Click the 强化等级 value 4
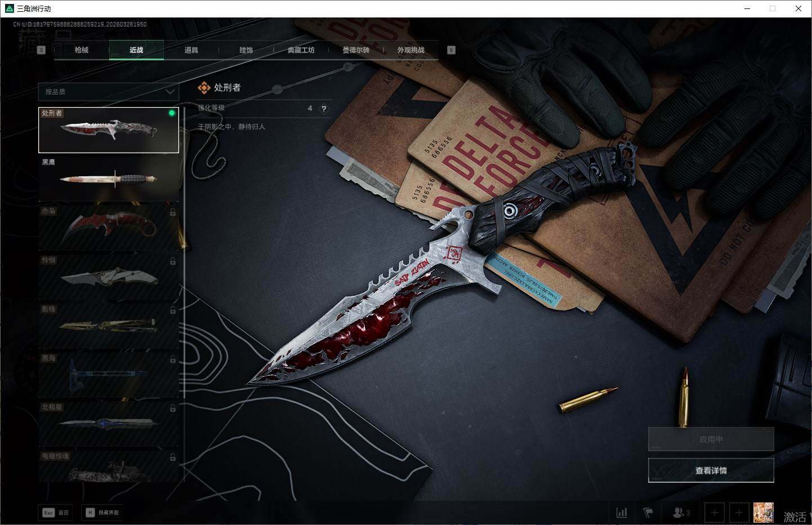Screen dimensions: 812x525 coord(310,108)
